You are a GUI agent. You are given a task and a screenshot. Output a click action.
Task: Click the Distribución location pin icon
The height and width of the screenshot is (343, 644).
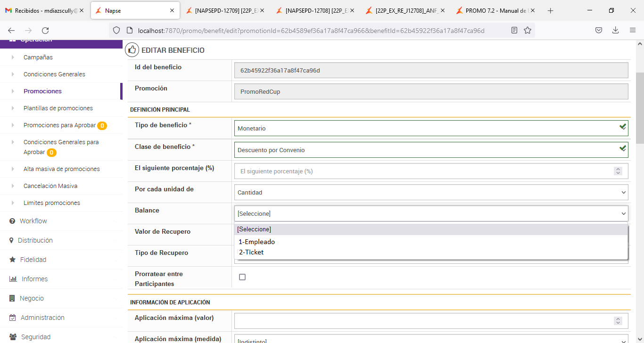click(x=12, y=240)
